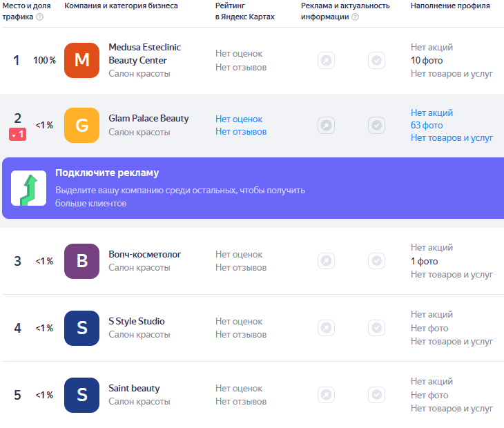Viewport: 504px width, 428px height.
Task: Click the S avatar of Saint beauty
Action: 81,395
